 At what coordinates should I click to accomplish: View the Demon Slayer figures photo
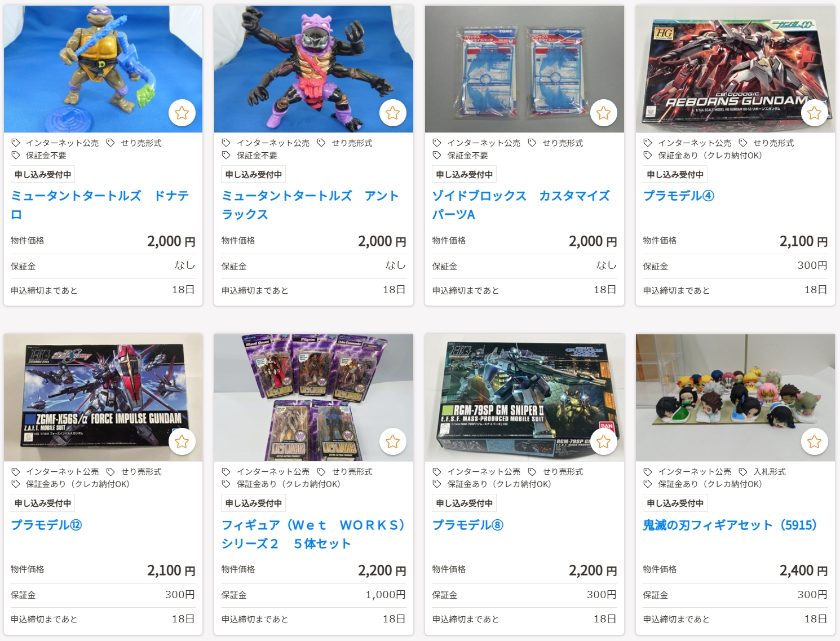coord(735,398)
